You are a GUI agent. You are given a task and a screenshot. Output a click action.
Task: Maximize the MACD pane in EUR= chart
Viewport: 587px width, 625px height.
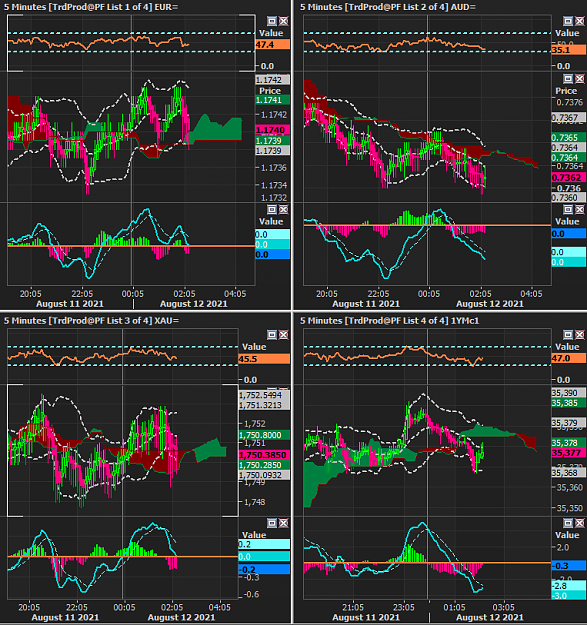coord(272,209)
